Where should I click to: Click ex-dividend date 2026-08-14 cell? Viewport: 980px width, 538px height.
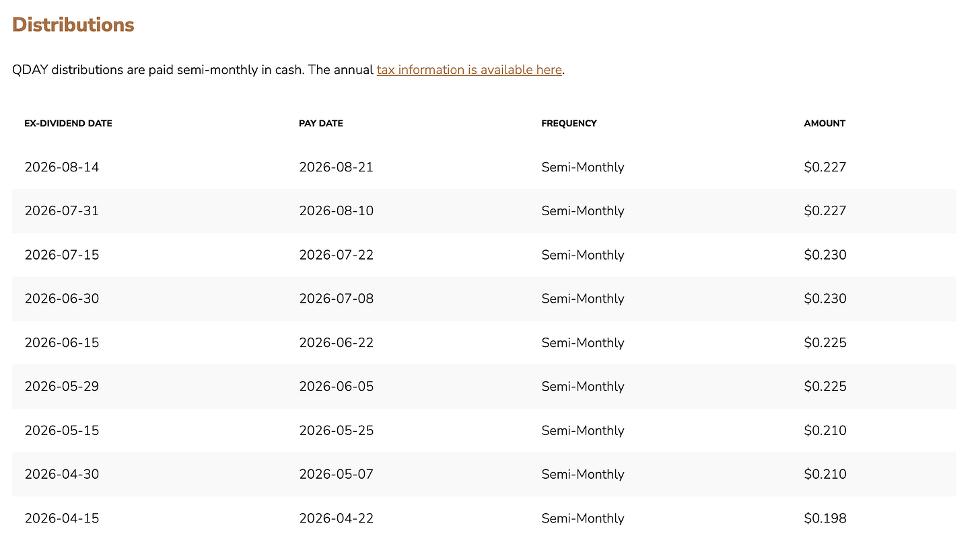(62, 167)
